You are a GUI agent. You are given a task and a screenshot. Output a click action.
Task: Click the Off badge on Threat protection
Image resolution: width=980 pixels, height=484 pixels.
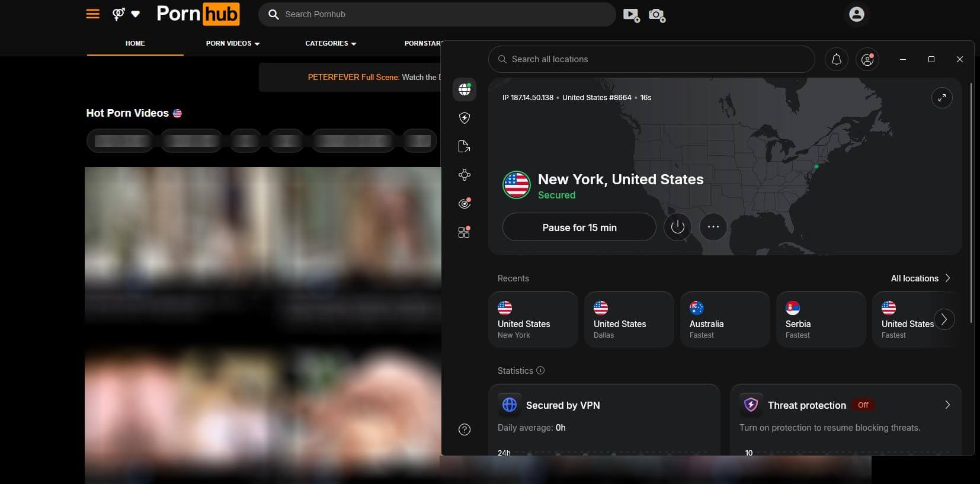[863, 405]
